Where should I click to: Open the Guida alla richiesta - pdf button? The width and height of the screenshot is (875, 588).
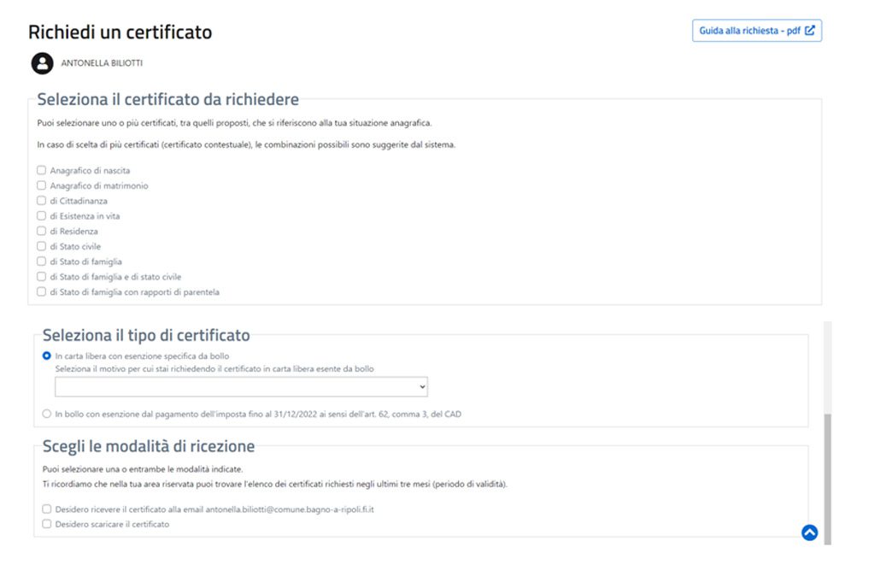[757, 31]
